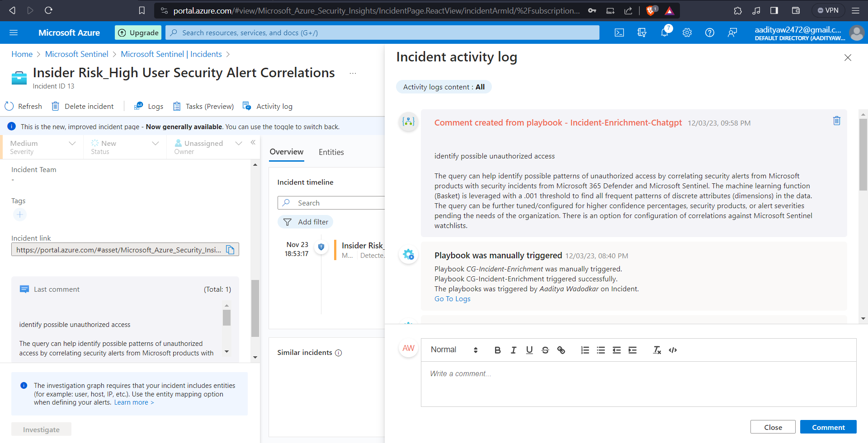This screenshot has width=868, height=443.
Task: Open portal settings gear
Action: 687,33
